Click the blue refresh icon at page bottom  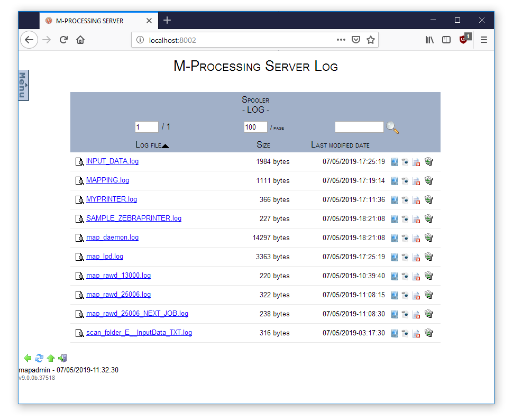click(x=39, y=359)
